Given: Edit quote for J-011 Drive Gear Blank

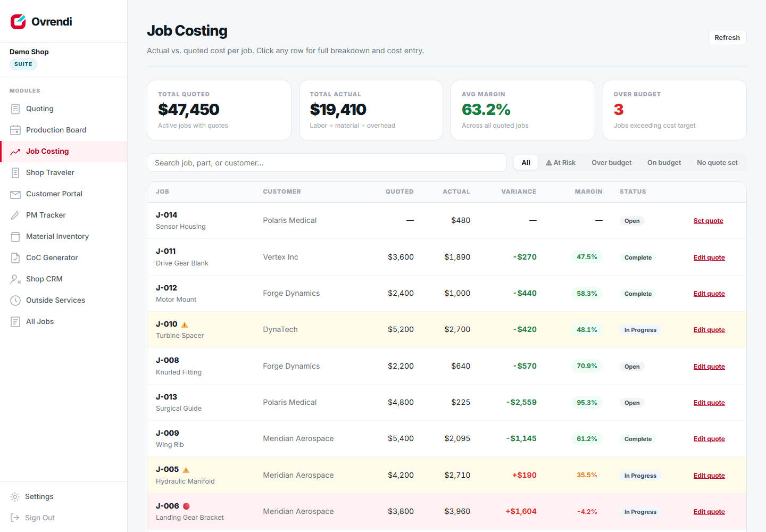Looking at the screenshot, I should tap(709, 257).
